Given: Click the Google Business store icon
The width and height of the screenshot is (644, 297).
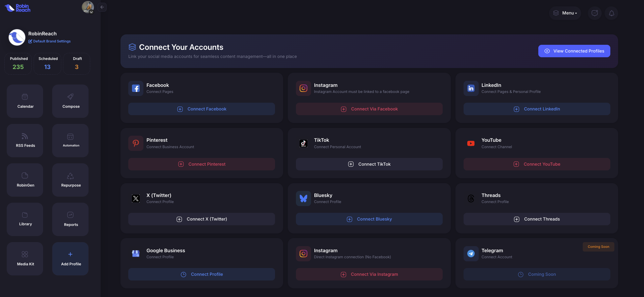Looking at the screenshot, I should tap(136, 254).
